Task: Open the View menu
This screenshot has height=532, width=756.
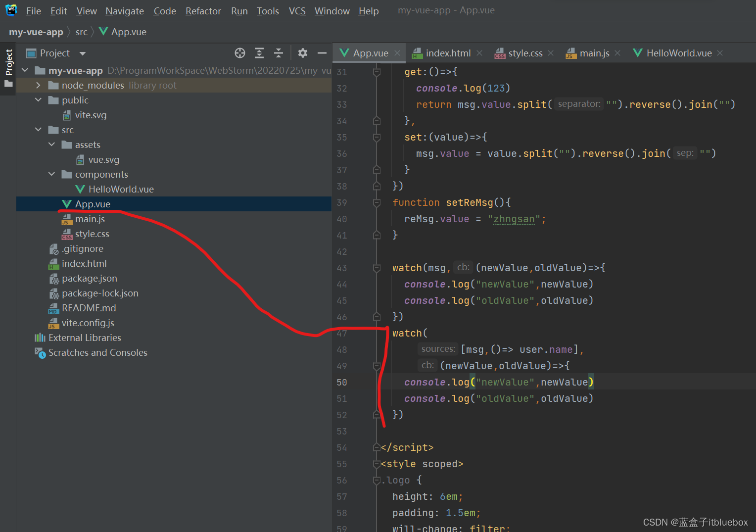Action: coord(87,11)
